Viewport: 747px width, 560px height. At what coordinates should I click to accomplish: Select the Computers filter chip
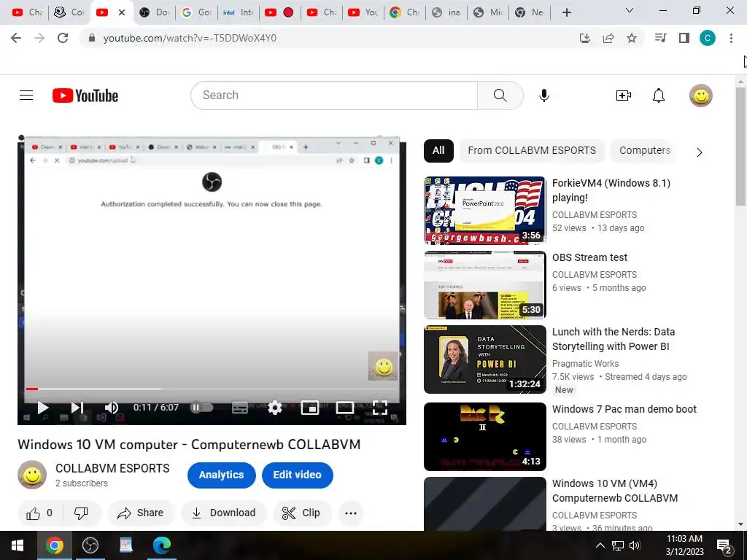click(x=644, y=150)
